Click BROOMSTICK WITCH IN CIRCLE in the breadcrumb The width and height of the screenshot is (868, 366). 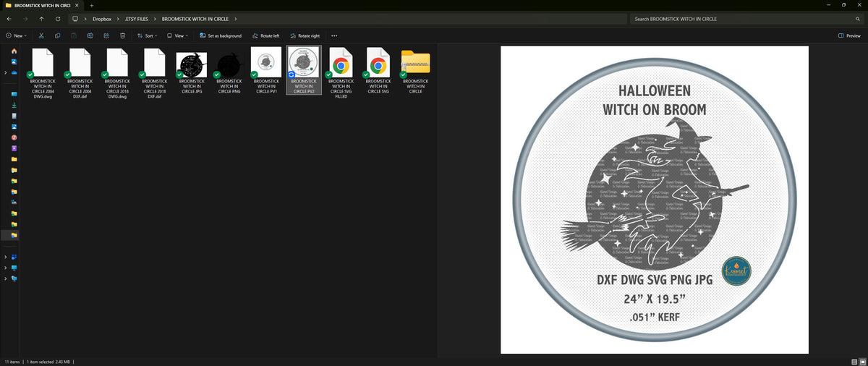[194, 19]
